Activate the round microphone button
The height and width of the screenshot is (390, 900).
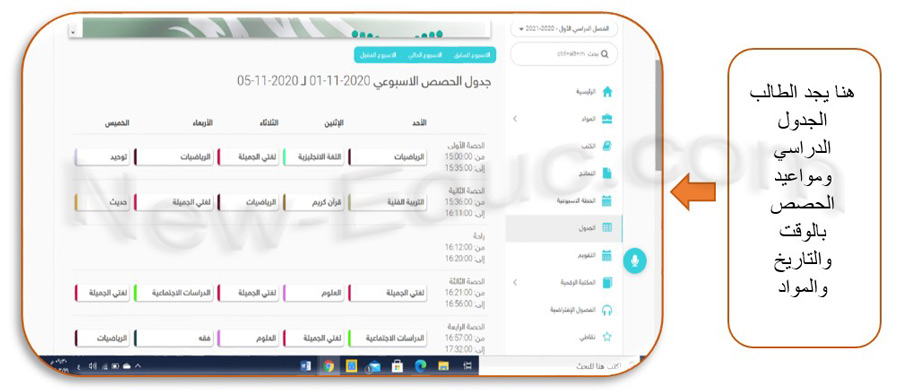coord(635,261)
